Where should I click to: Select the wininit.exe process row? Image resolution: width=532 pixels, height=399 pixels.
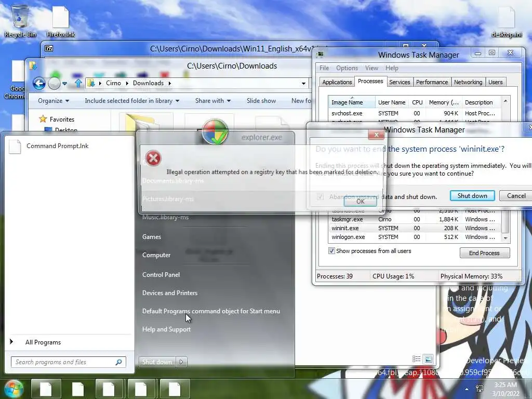(415, 229)
